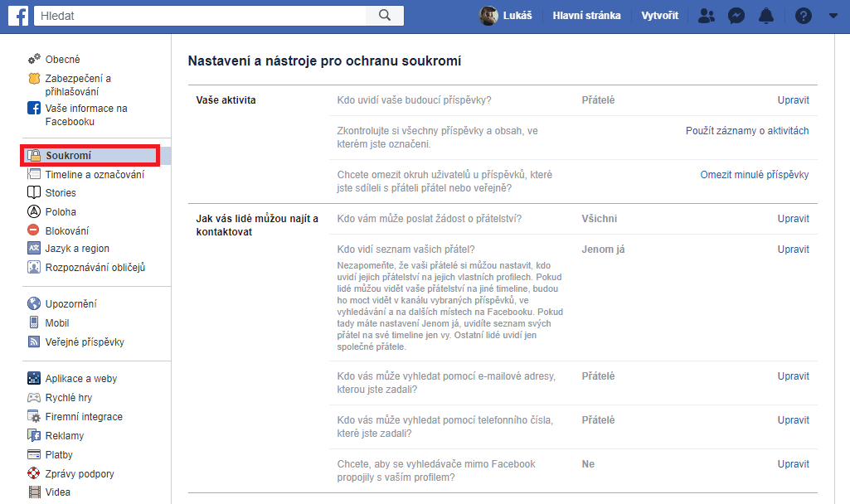
Task: Open the Vytvořit menu item
Action: click(660, 16)
